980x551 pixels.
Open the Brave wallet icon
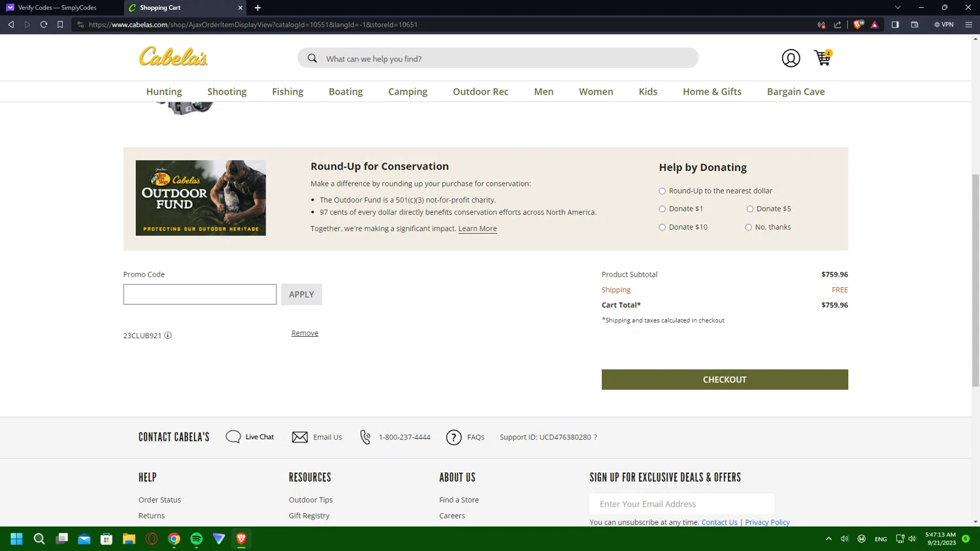pyautogui.click(x=915, y=25)
